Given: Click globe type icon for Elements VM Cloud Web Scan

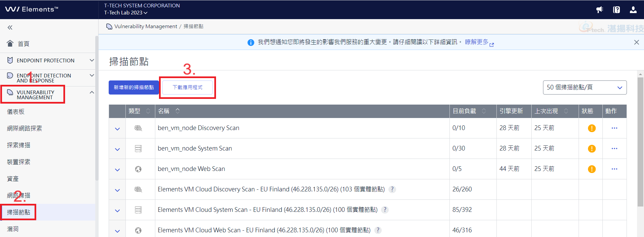Looking at the screenshot, I should pos(138,231).
